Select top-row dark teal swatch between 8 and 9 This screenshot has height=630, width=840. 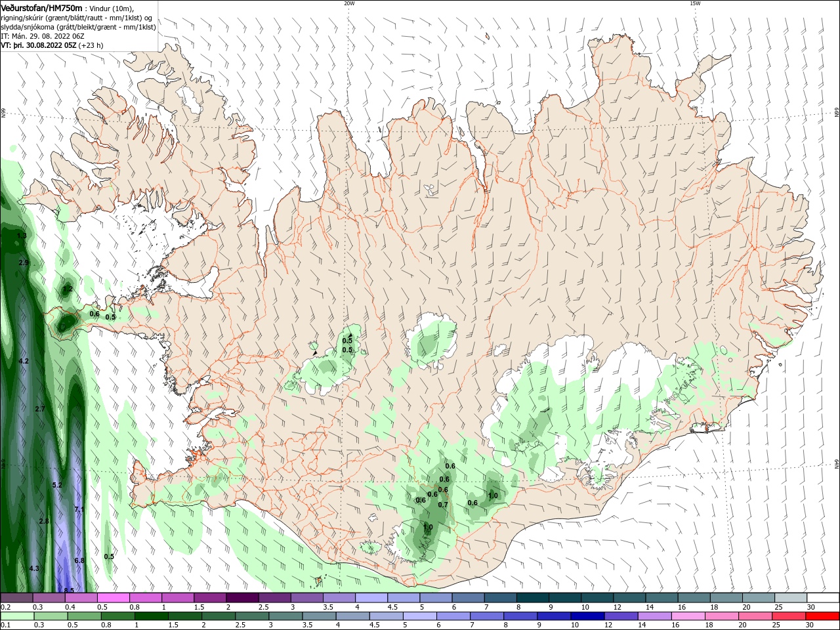[533, 598]
